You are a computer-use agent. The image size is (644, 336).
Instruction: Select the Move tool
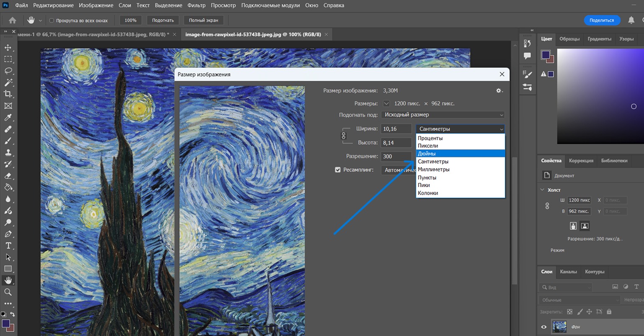[x=8, y=47]
